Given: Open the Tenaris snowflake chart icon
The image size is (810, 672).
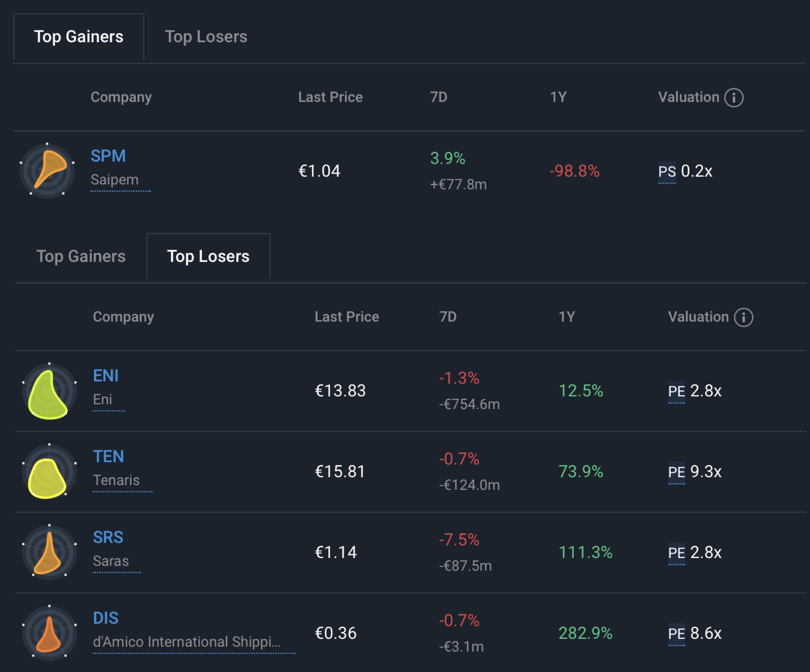Looking at the screenshot, I should [x=49, y=471].
